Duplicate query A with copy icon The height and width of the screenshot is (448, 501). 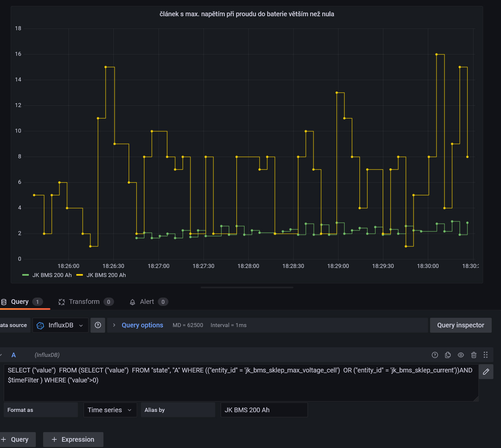(448, 355)
